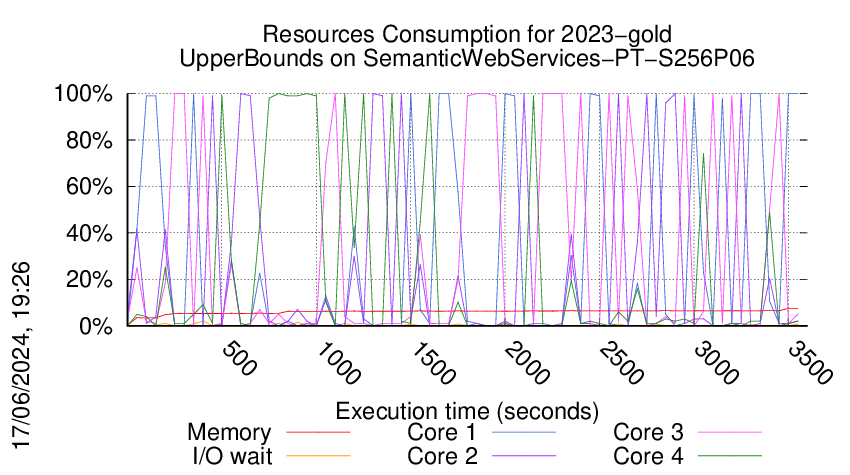The width and height of the screenshot is (850, 475).
Task: Click the pink Core 3 legend line sample
Action: [730, 433]
